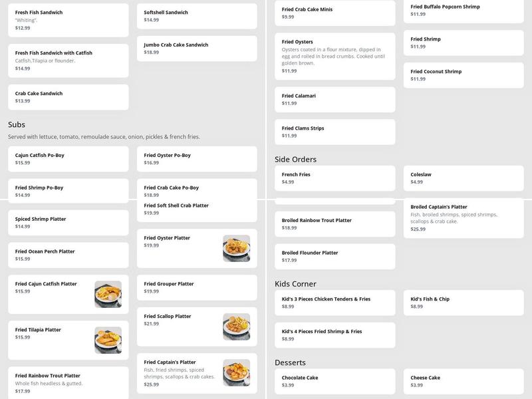The width and height of the screenshot is (532, 399).
Task: Select the Softshell Sandwich item
Action: point(197,16)
